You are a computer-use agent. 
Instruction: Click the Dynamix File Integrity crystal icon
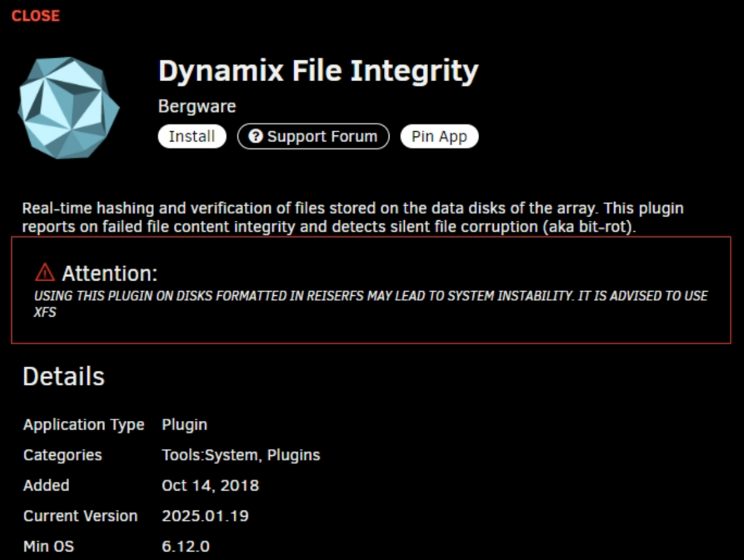(68, 108)
